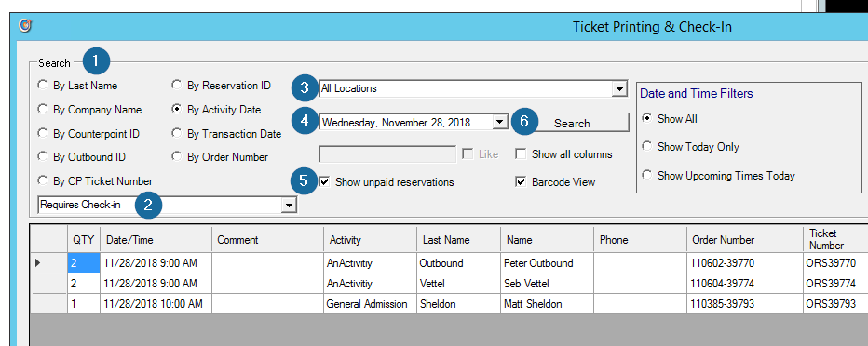Open the activity date picker arrow
The height and width of the screenshot is (346, 868).
[500, 122]
